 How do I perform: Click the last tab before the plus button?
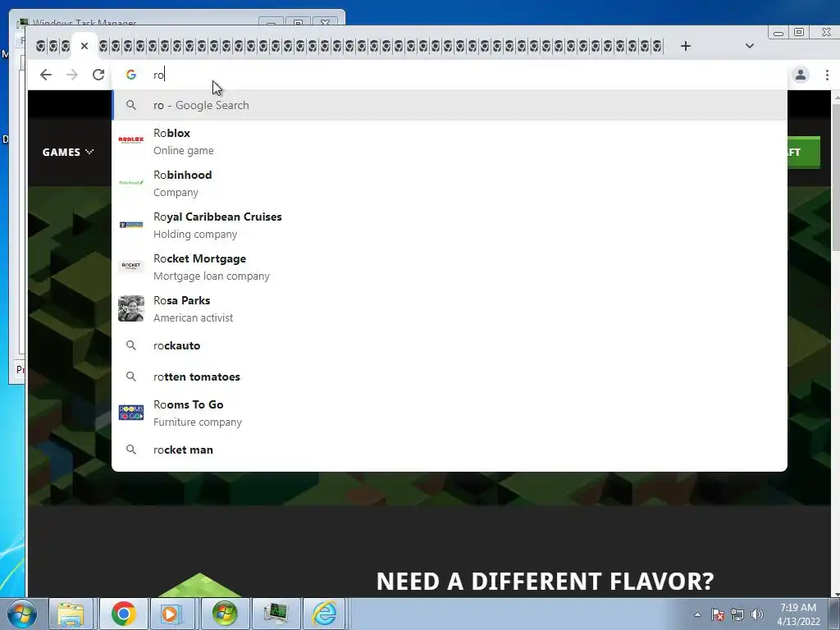[657, 46]
